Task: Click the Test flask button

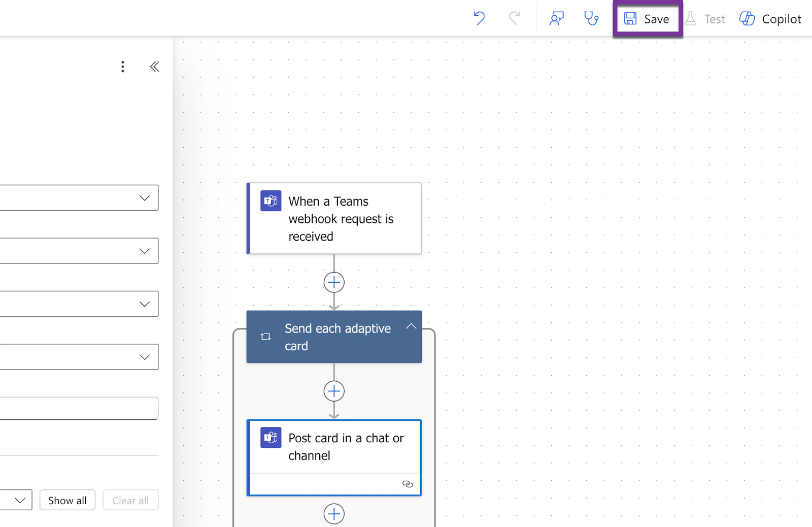Action: [x=705, y=19]
